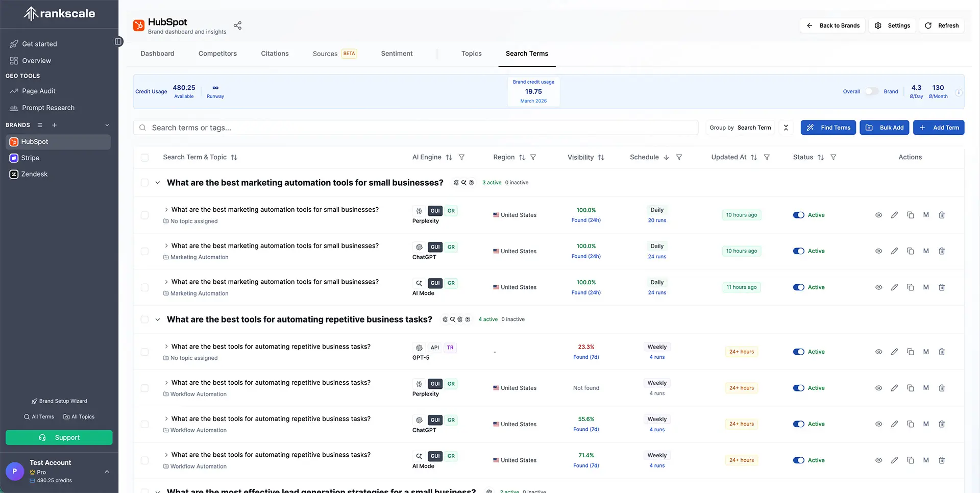Open the sort control on AI Engine column
Image resolution: width=980 pixels, height=493 pixels.
click(x=449, y=157)
